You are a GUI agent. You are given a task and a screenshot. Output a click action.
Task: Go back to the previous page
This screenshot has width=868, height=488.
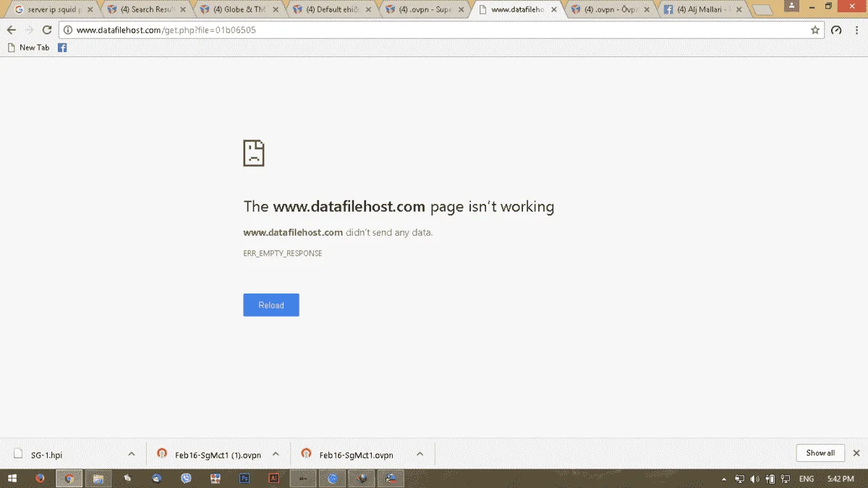tap(12, 30)
